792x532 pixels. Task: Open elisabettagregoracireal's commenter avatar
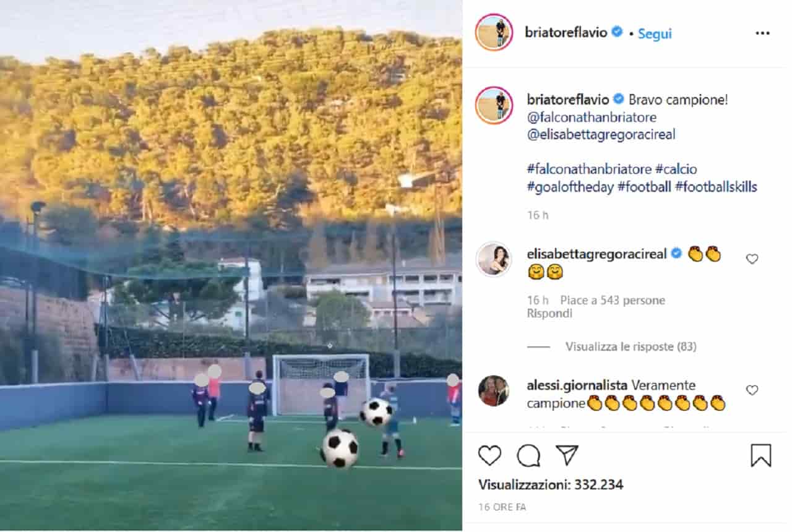click(494, 259)
